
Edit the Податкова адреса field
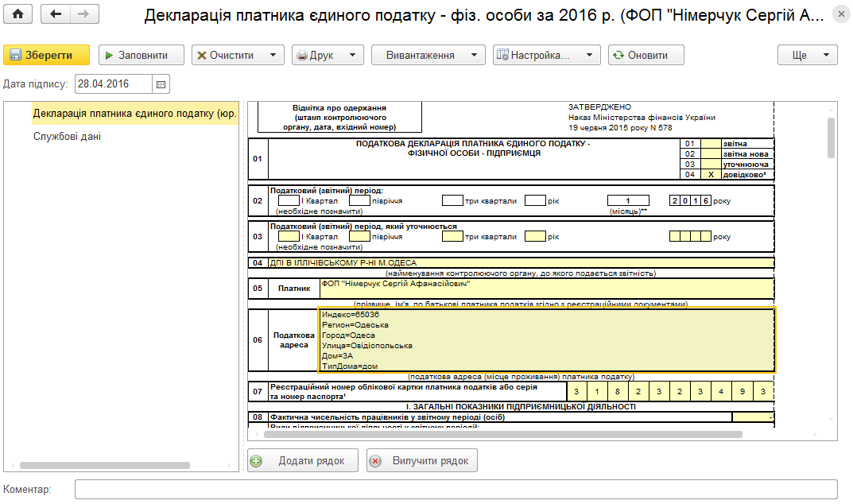click(x=547, y=340)
